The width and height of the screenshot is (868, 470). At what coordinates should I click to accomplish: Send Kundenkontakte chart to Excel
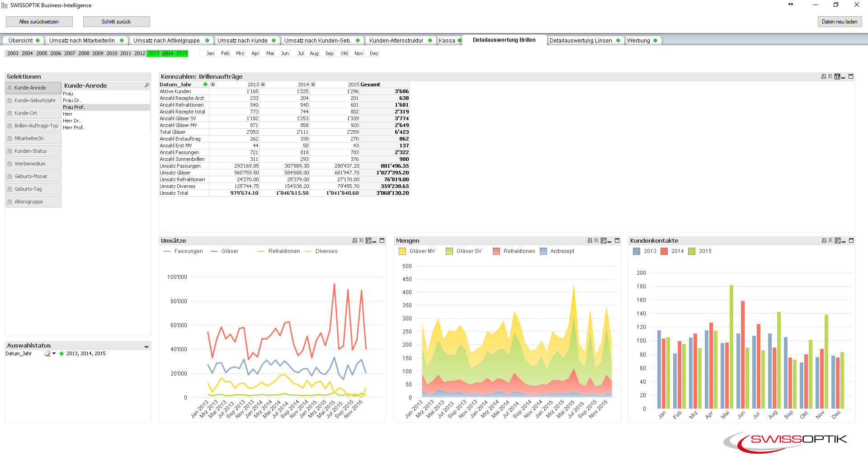tap(830, 240)
